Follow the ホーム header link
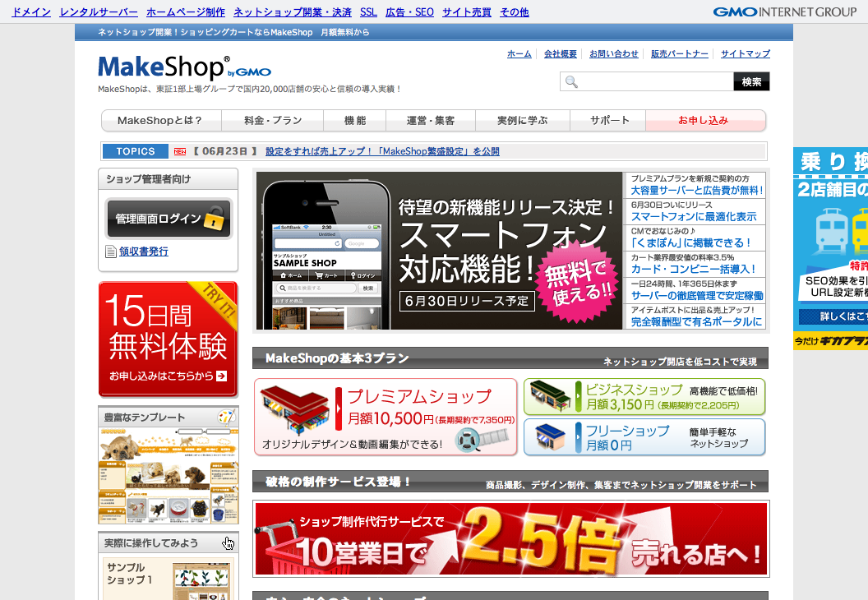 [x=519, y=53]
